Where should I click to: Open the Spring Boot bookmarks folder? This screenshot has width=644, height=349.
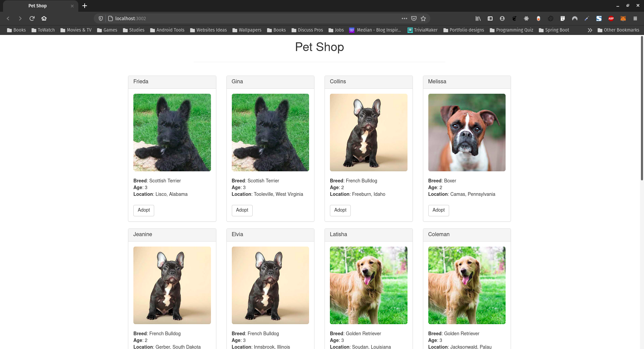[x=554, y=30]
